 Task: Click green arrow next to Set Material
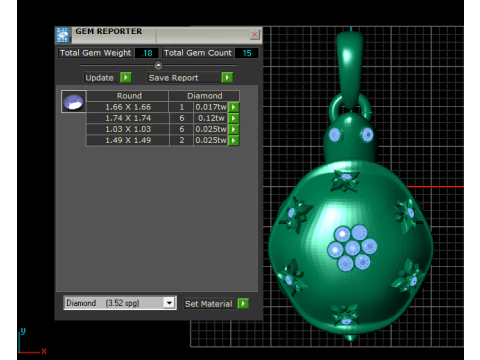tap(243, 303)
